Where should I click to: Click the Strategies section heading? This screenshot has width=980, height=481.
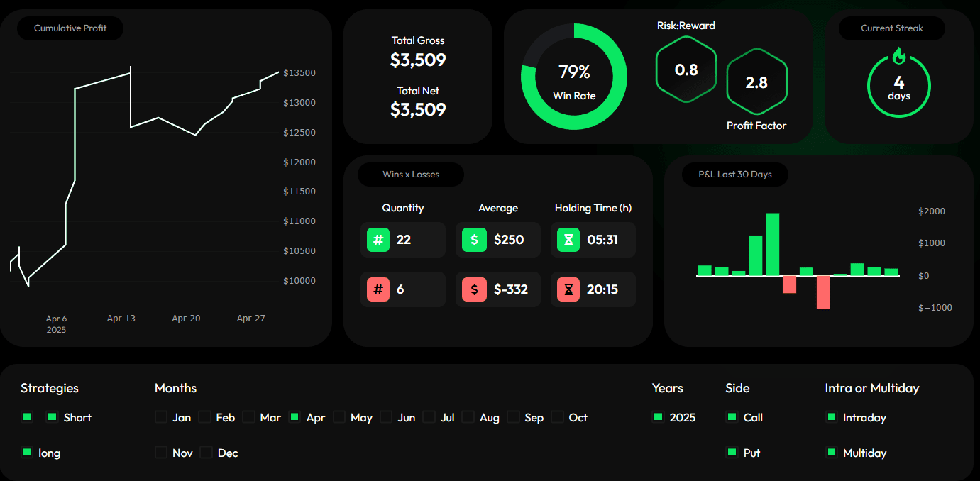[x=50, y=388]
